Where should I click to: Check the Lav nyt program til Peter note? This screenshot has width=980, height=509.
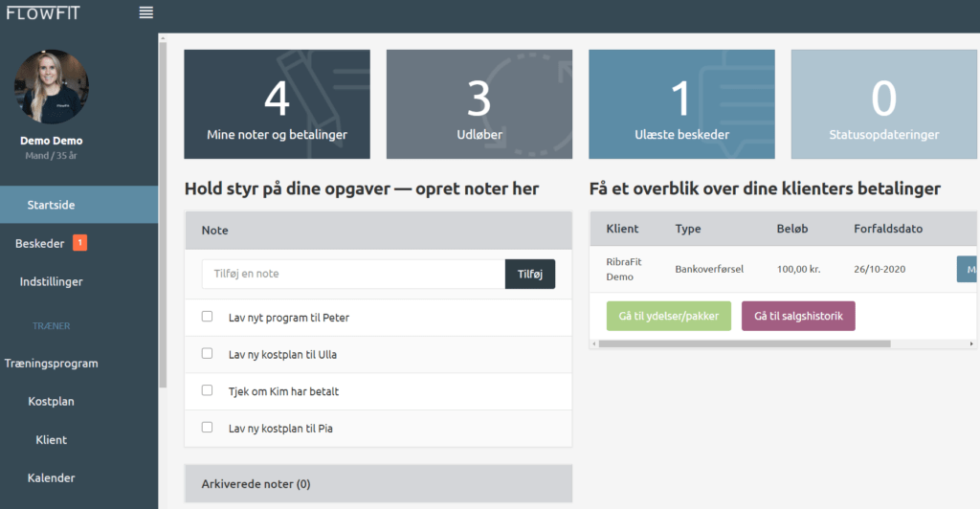click(207, 317)
